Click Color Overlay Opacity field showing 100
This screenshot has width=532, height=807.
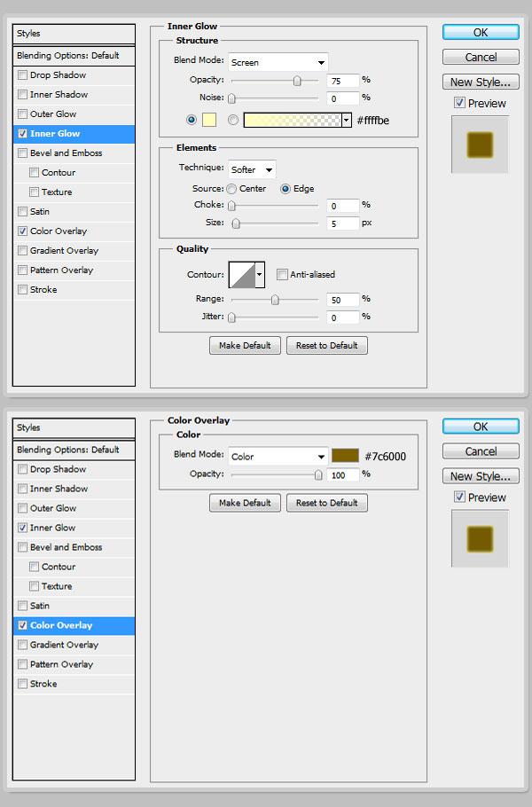342,474
